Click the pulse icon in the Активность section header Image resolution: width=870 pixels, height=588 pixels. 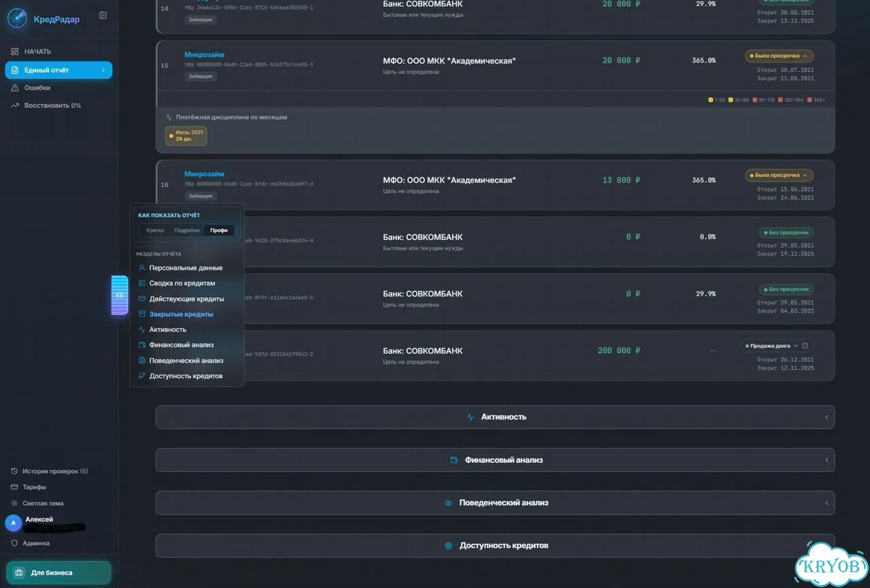pyautogui.click(x=470, y=417)
